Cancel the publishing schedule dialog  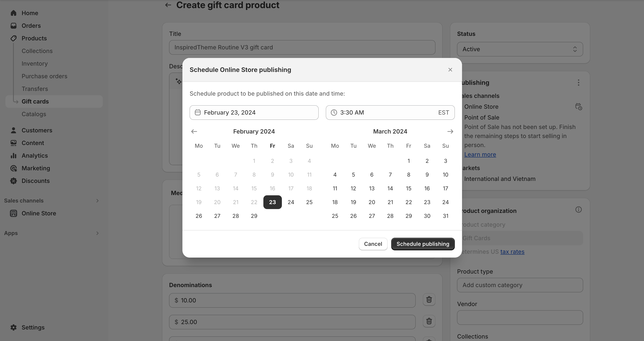click(x=373, y=244)
